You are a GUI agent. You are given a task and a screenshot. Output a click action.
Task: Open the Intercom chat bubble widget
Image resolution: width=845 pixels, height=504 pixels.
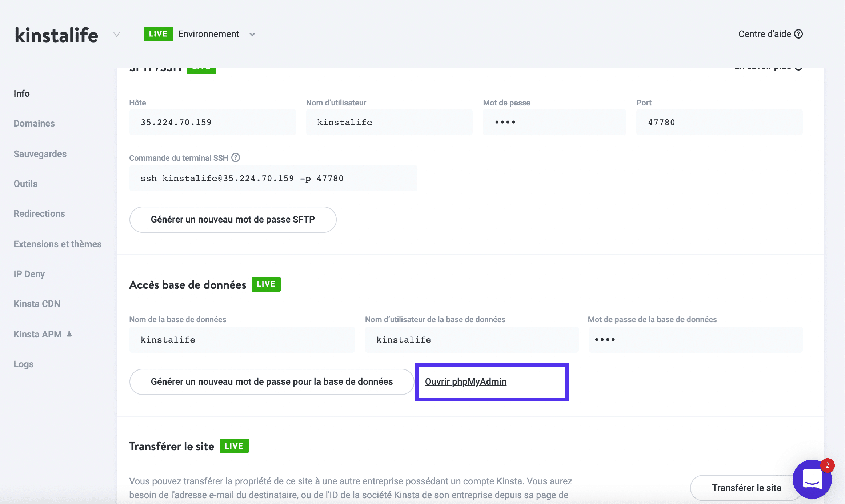point(812,479)
